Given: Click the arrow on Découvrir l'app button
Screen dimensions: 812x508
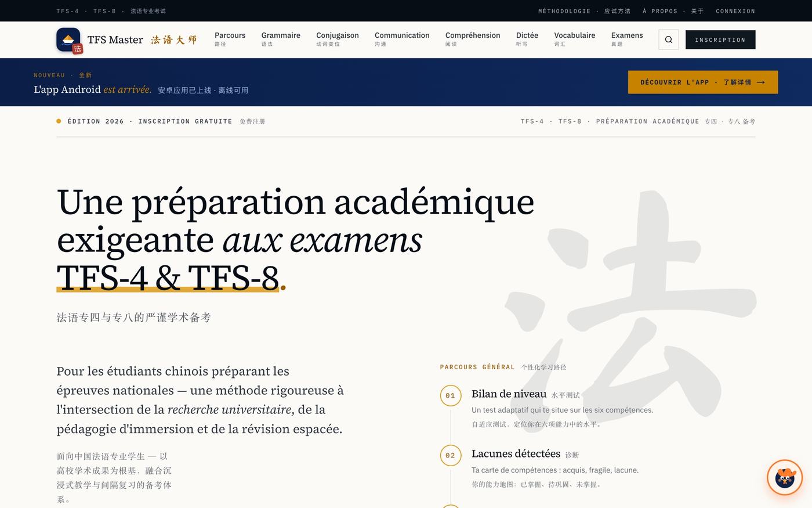Looking at the screenshot, I should point(761,82).
